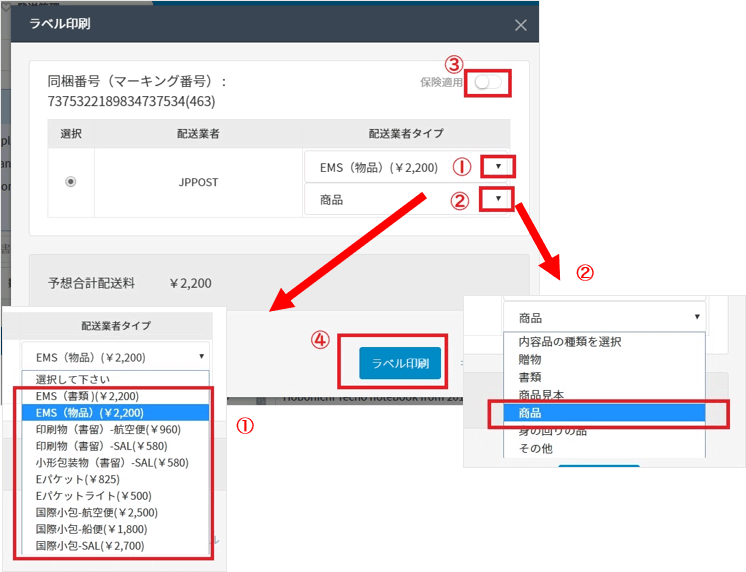
Task: Choose 国際小包-SAL(￥2,700) option
Action: (x=115, y=546)
